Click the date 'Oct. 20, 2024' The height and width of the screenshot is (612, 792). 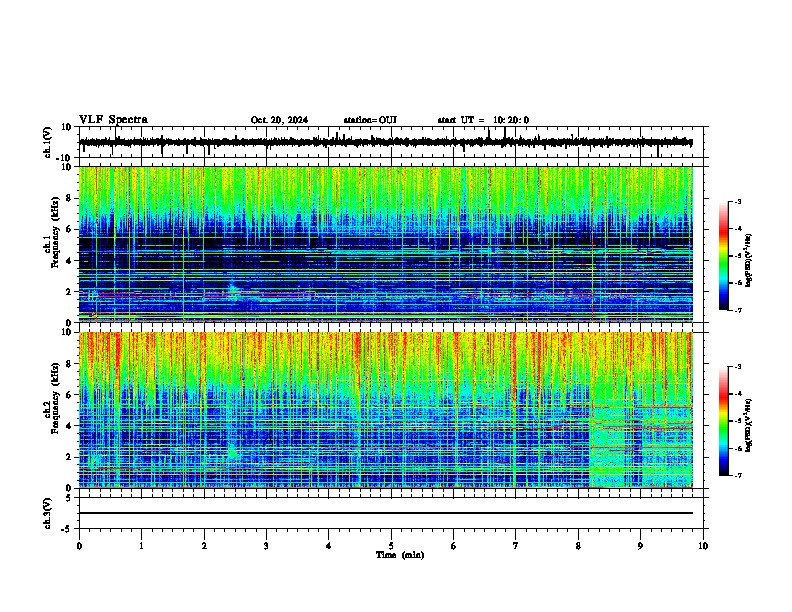click(x=279, y=120)
